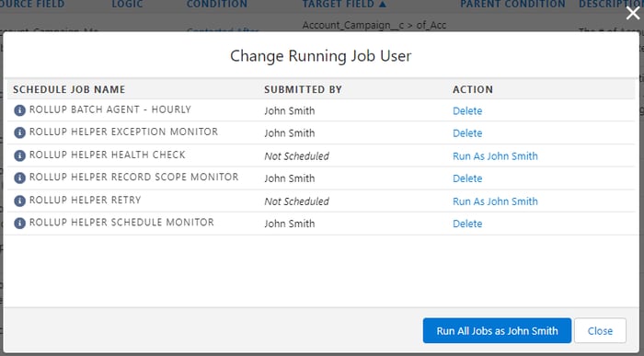Image resolution: width=644 pixels, height=356 pixels.
Task: Run Rollup Helper Retry as John Smith
Action: (x=495, y=201)
